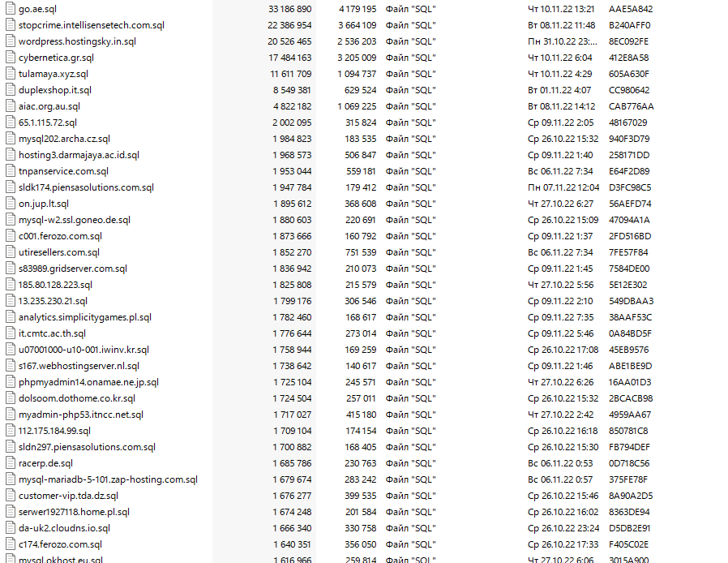The height and width of the screenshot is (563, 728).
Task: Select the icon of stopcrime.intellisensetech.com.sql
Action: click(x=11, y=25)
